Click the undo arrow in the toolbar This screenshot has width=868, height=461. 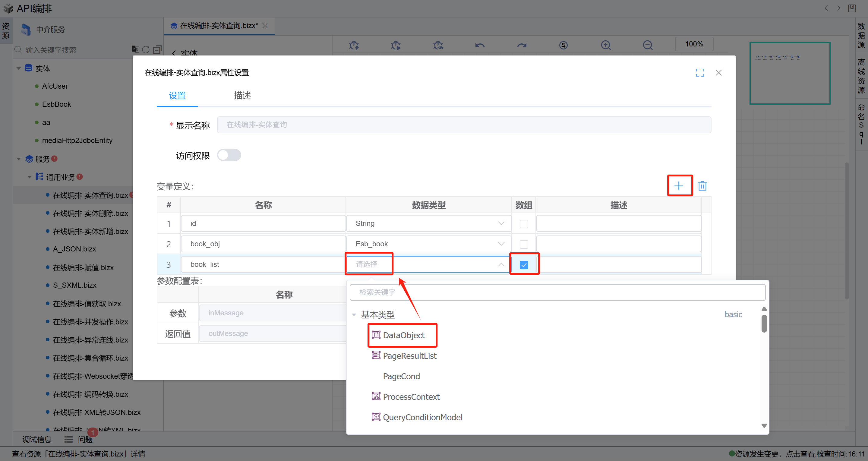(480, 45)
